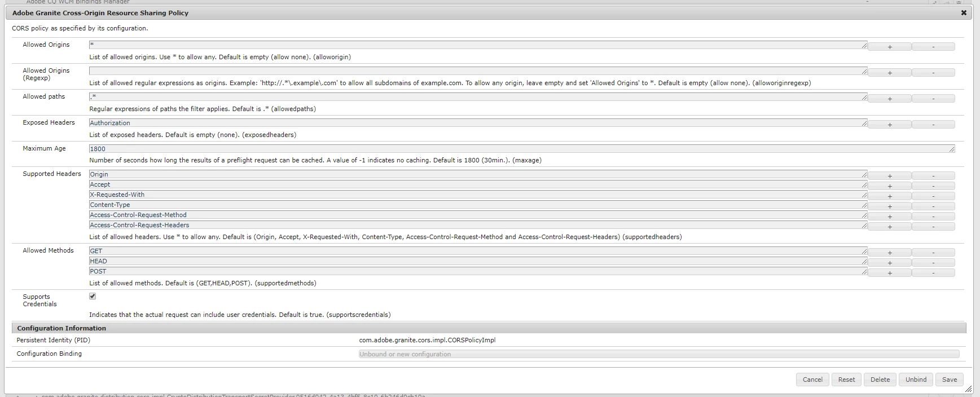
Task: Focus the empty Allowed Origins (Regexp) field
Action: [x=478, y=70]
